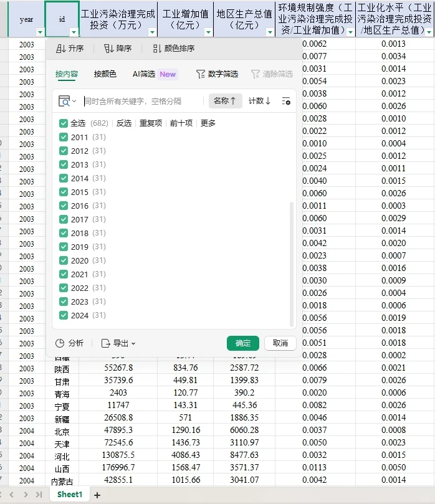Switch to 按内容 filter tab
This screenshot has height=504, width=435.
[x=67, y=74]
